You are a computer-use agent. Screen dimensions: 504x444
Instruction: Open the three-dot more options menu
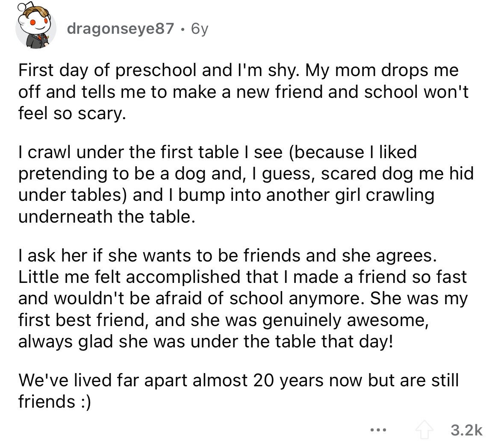(378, 429)
